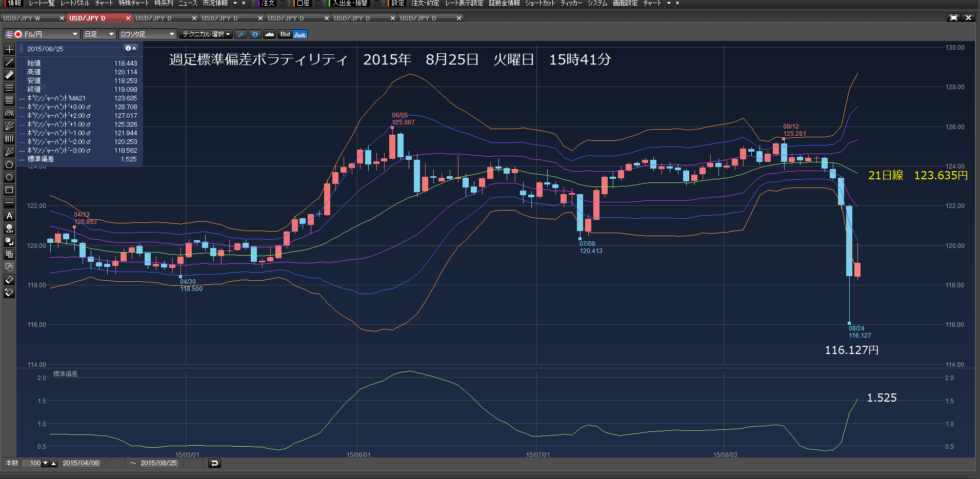The image size is (980, 479).
Task: Open the 口座 account button
Action: pos(303,3)
